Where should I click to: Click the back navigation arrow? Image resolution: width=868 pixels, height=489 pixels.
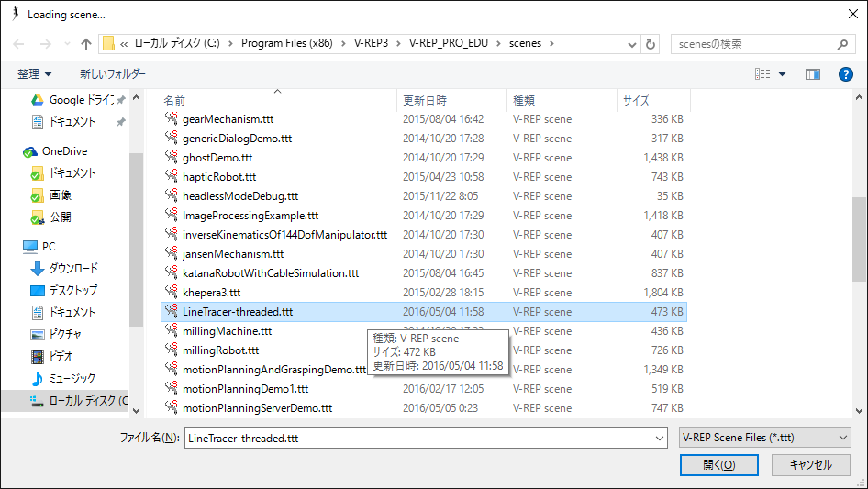(18, 44)
